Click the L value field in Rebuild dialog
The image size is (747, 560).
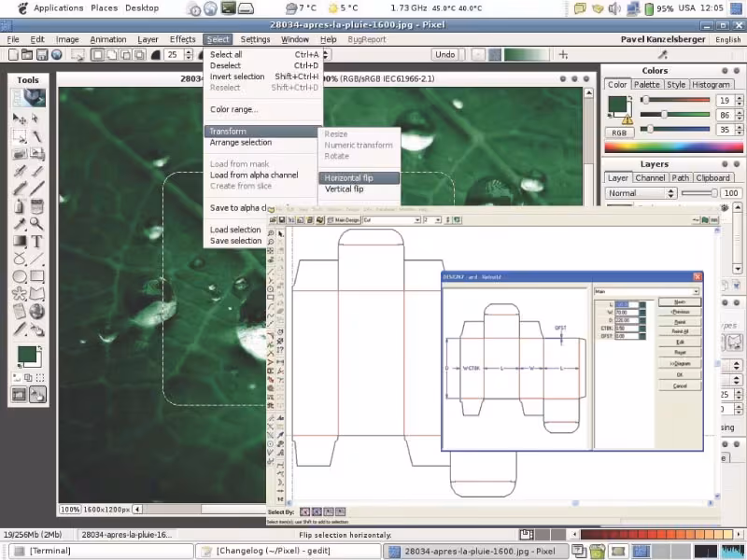626,305
